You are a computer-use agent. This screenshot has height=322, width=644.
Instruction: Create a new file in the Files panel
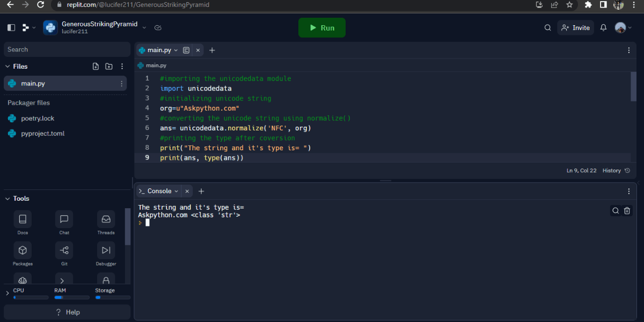tap(96, 66)
